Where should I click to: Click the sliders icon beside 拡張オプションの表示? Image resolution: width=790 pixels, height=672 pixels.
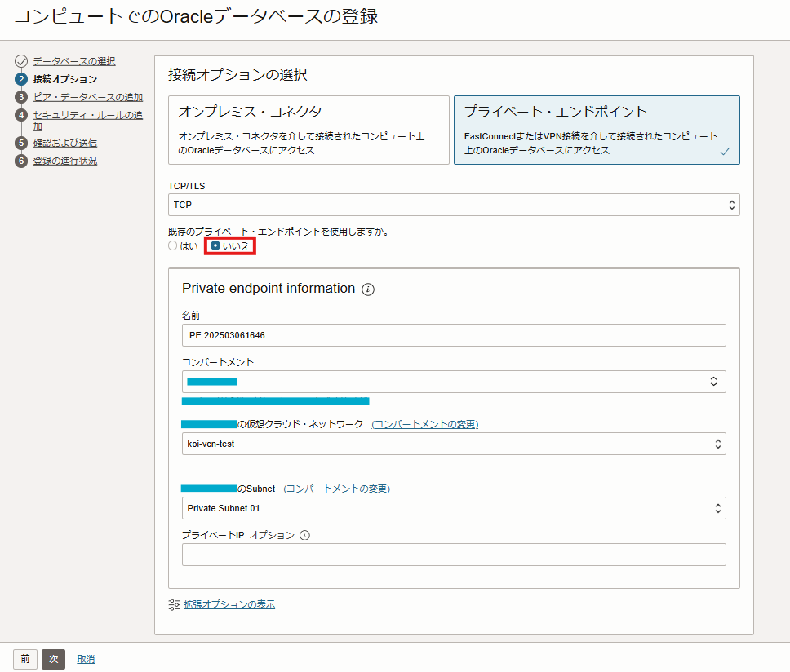173,603
